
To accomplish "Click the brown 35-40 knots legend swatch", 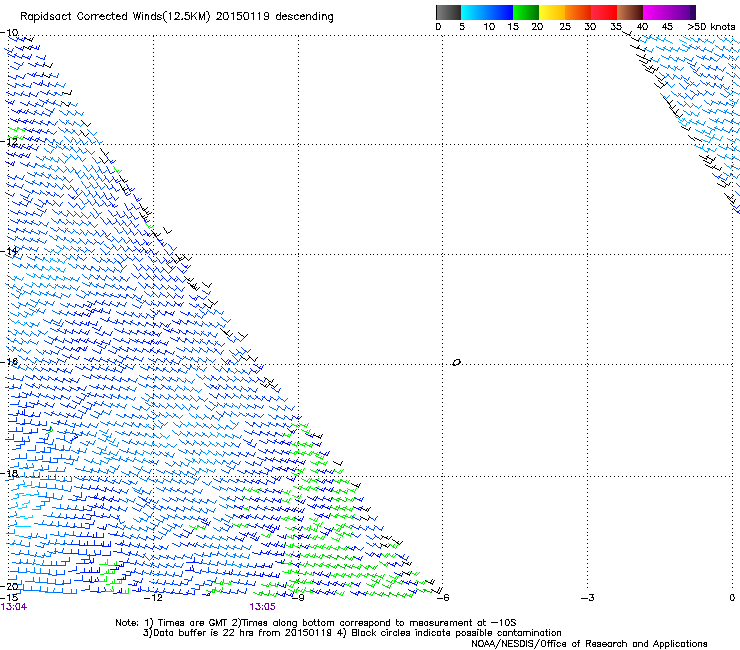I will [x=630, y=12].
